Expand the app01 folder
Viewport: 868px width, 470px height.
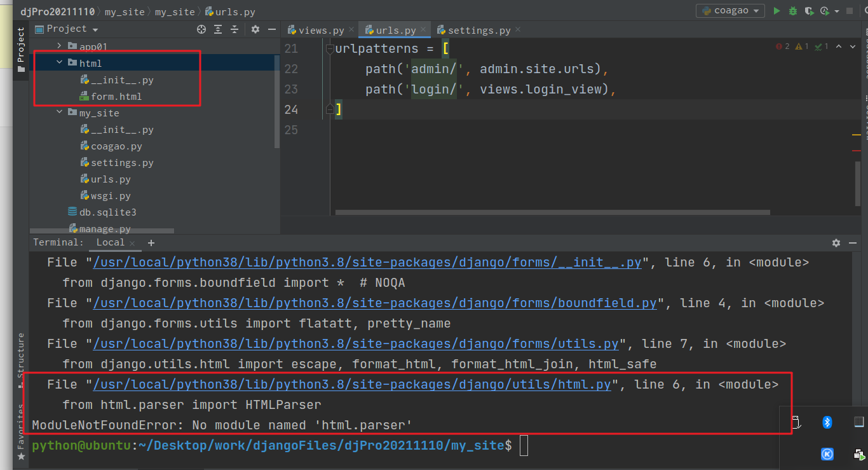point(59,46)
